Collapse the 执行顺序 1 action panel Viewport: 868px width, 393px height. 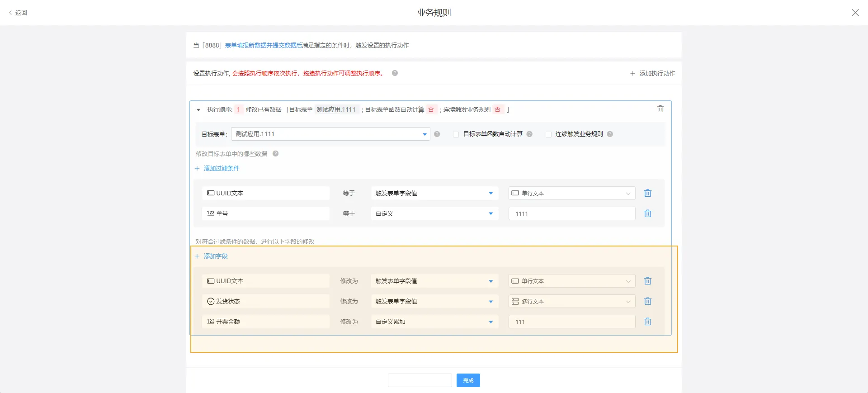click(x=198, y=110)
